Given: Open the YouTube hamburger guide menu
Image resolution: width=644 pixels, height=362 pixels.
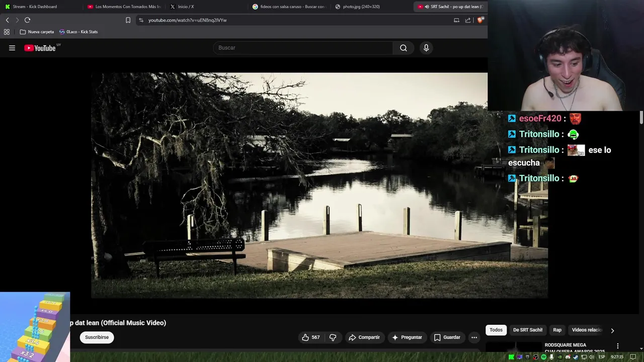Looking at the screenshot, I should click(x=12, y=48).
